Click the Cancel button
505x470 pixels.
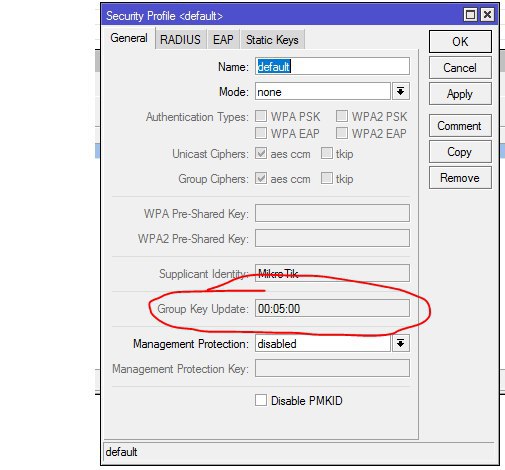(x=460, y=68)
